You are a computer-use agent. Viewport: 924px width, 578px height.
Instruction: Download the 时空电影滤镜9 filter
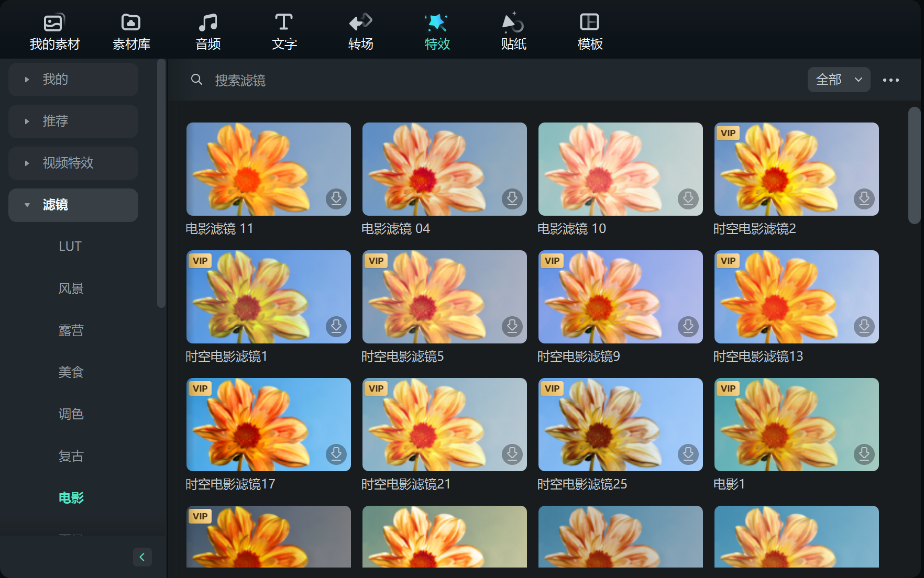click(688, 326)
